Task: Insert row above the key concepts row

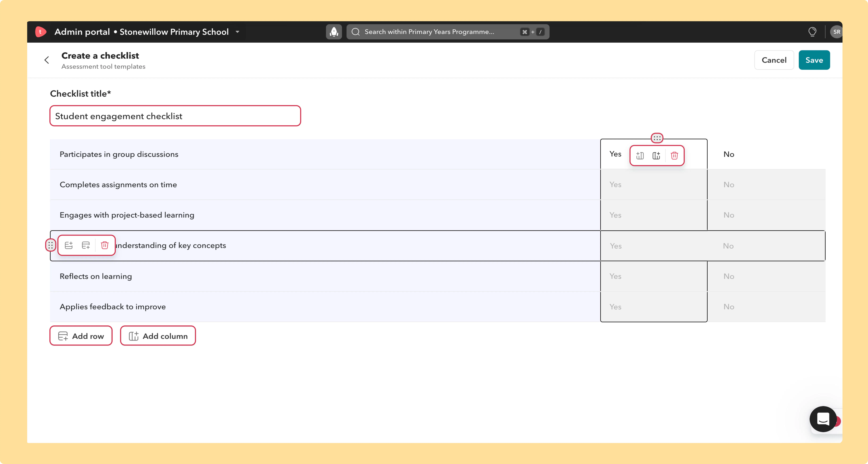Action: (69, 245)
